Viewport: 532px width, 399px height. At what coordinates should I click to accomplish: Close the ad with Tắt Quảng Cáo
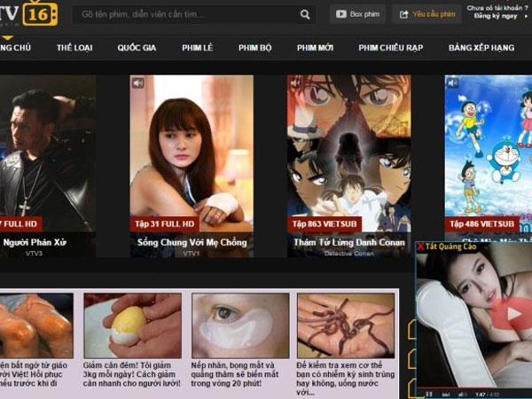coord(447,246)
